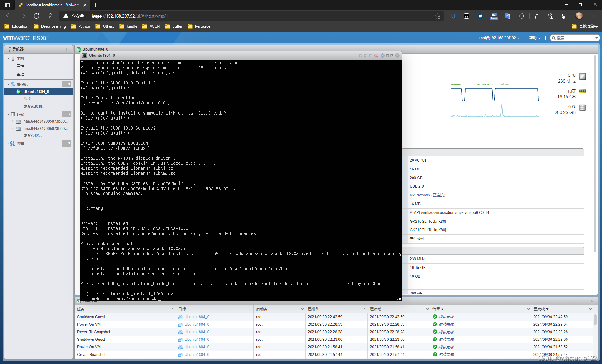Click the navigator tree icon in the panel header
Viewport: 602px width, 364px height.
pos(8,49)
